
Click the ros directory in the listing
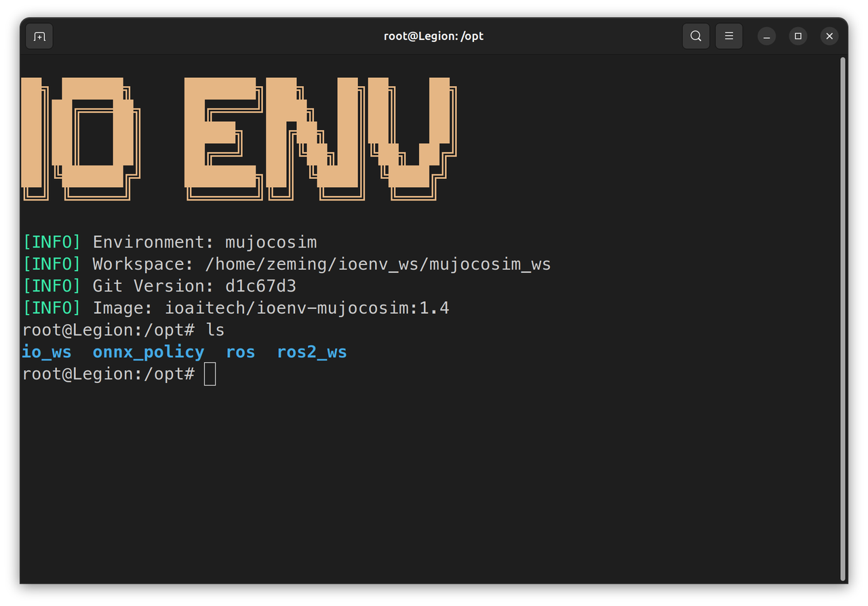click(240, 352)
